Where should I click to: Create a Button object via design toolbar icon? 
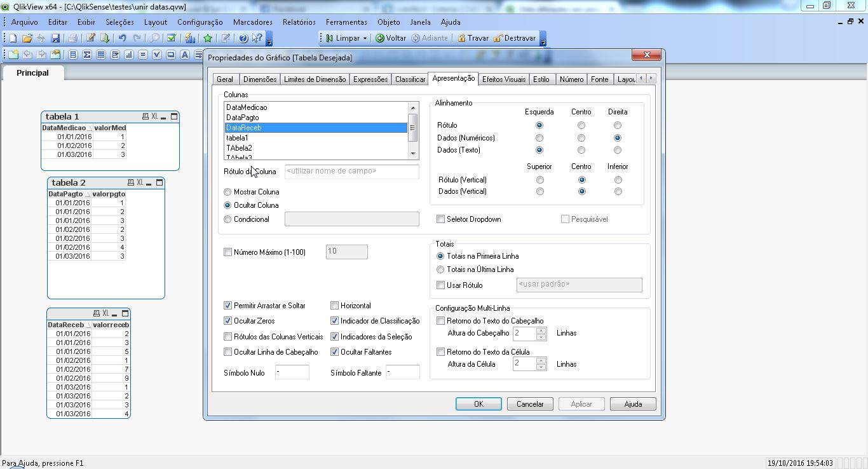[171, 55]
